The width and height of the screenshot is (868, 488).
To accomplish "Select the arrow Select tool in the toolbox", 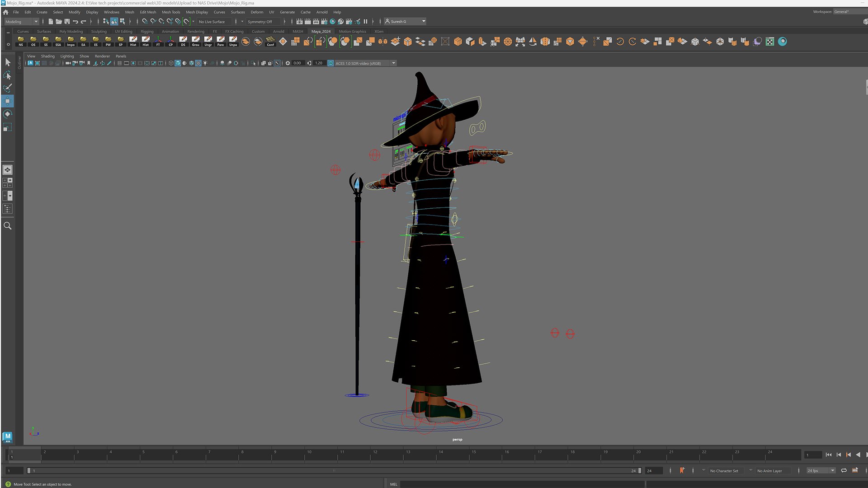I will 8,62.
